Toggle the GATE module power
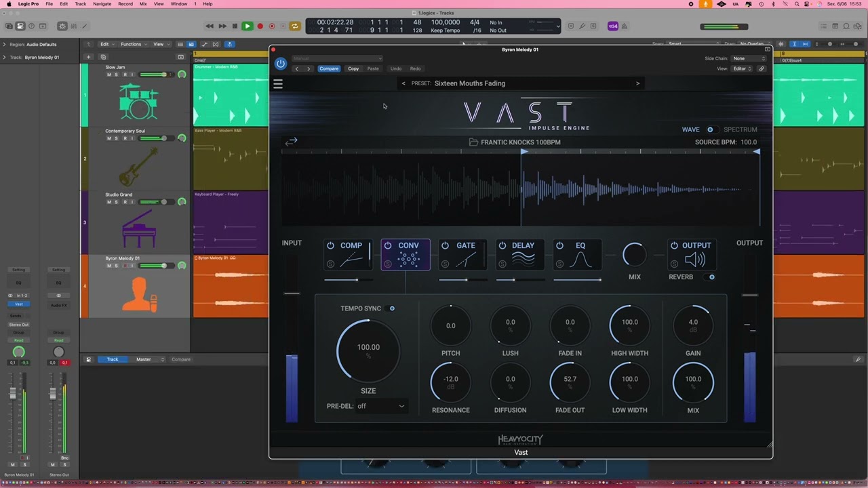This screenshot has height=488, width=868. pyautogui.click(x=445, y=245)
